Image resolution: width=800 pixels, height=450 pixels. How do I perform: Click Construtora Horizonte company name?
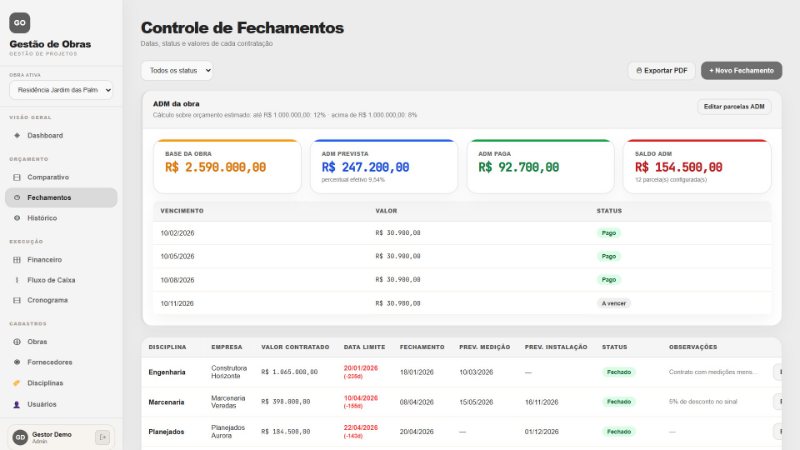pyautogui.click(x=229, y=372)
